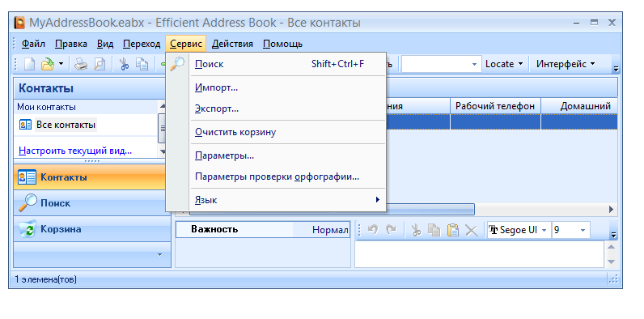Choose Поиск in the Сервис menu
The width and height of the screenshot is (644, 319).
[276, 64]
